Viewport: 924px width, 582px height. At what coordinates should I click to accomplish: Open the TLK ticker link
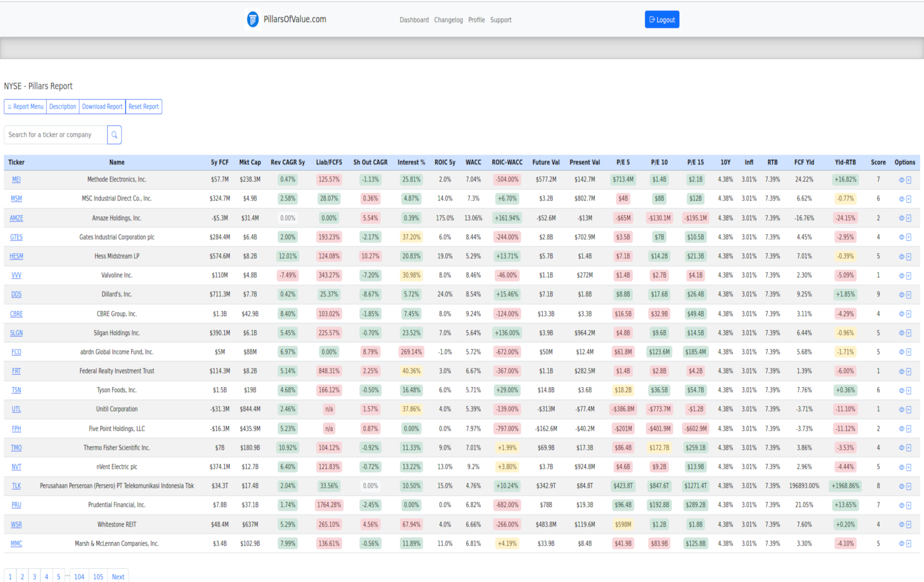tap(16, 486)
